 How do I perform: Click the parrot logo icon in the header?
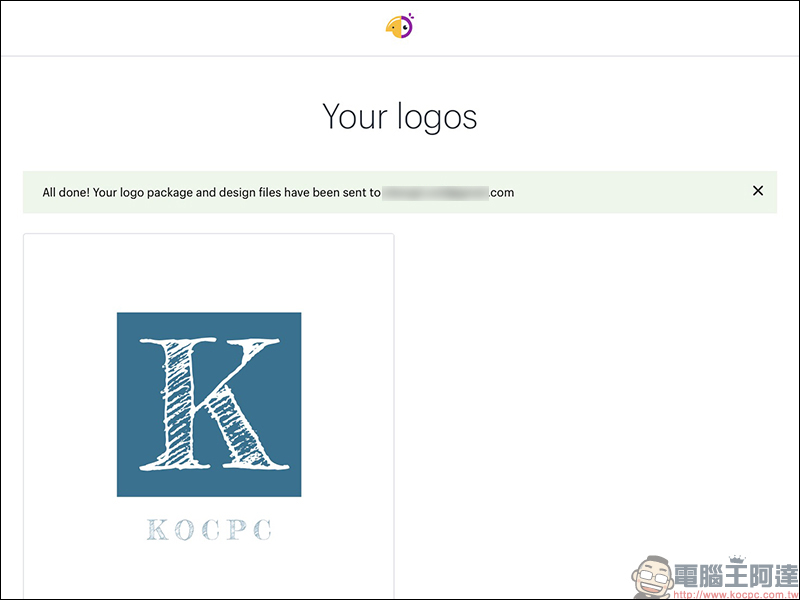[399, 26]
